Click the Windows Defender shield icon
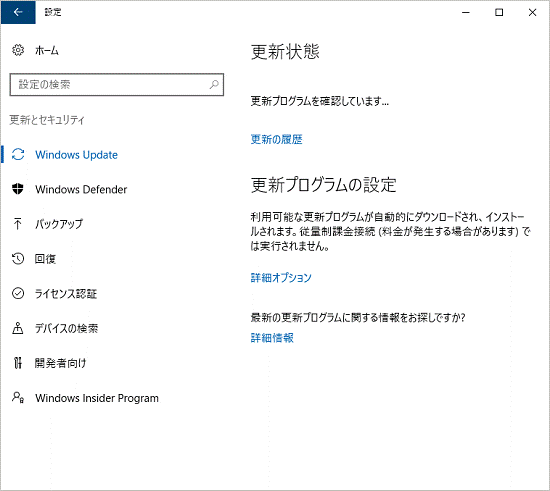Image resolution: width=550 pixels, height=491 pixels. [x=18, y=189]
